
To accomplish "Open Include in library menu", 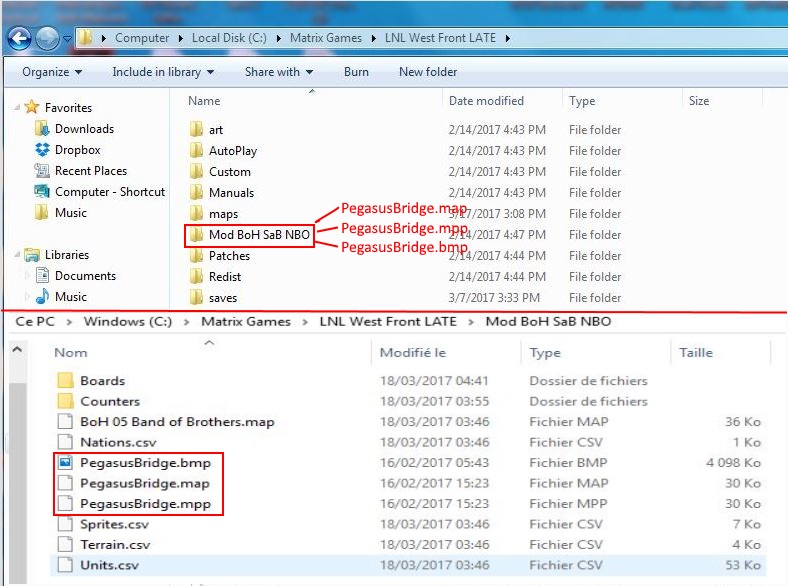I will click(163, 72).
